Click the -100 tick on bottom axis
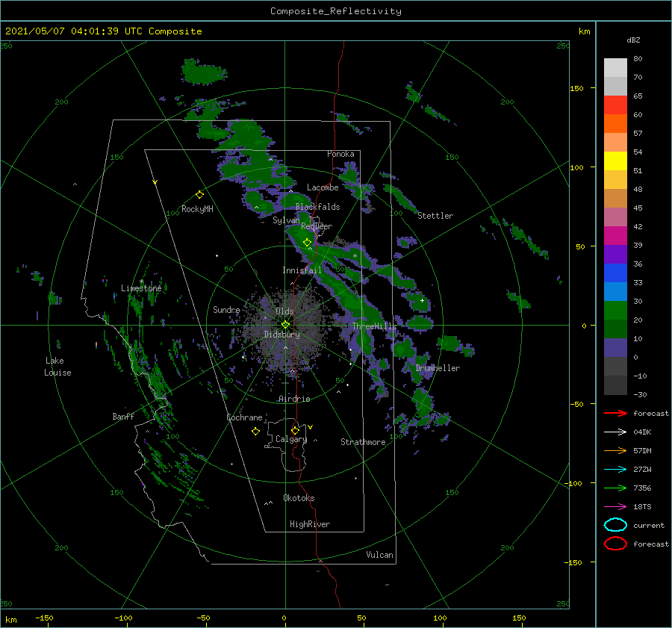 (123, 618)
